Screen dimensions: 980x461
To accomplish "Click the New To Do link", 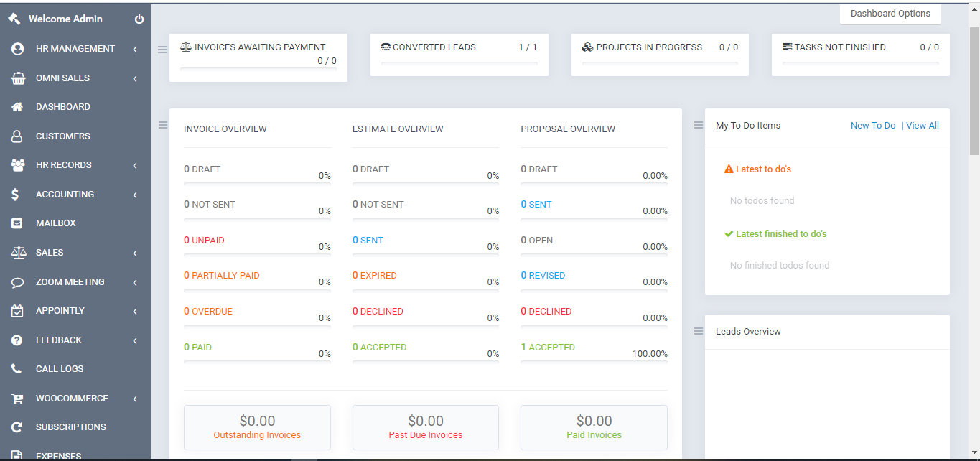I will click(x=873, y=126).
